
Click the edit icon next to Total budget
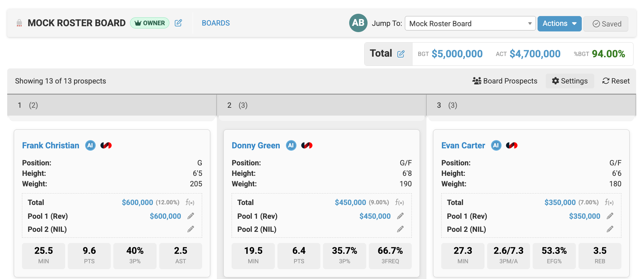tap(401, 54)
